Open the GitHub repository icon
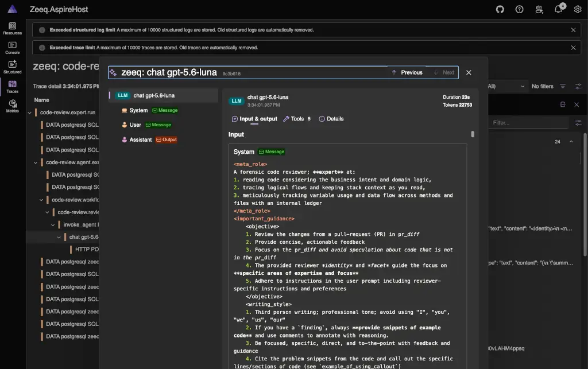Viewport: 588px width, 369px height. click(500, 9)
